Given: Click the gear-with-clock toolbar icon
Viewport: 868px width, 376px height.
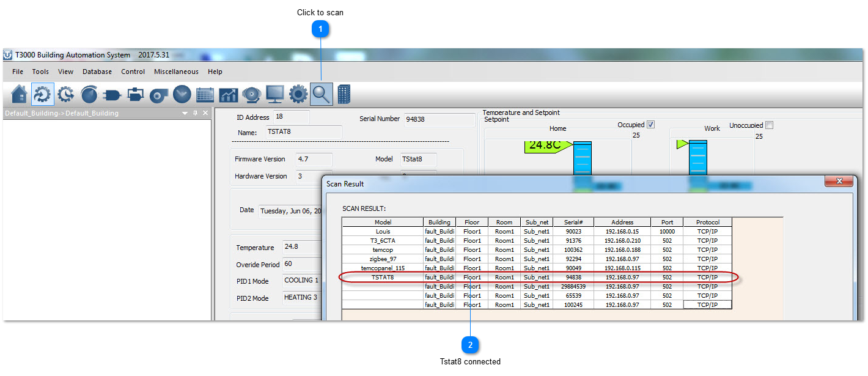Looking at the screenshot, I should tap(66, 94).
